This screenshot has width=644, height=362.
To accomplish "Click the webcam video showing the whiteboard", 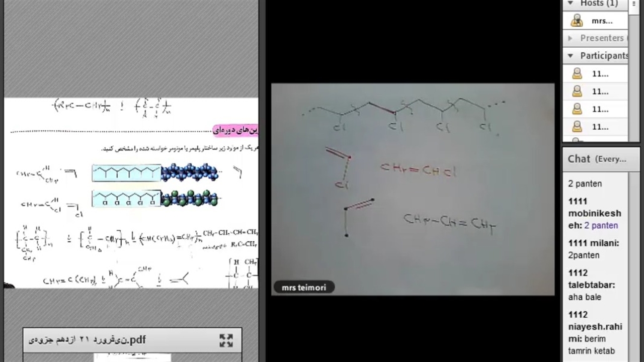I will coord(413,189).
